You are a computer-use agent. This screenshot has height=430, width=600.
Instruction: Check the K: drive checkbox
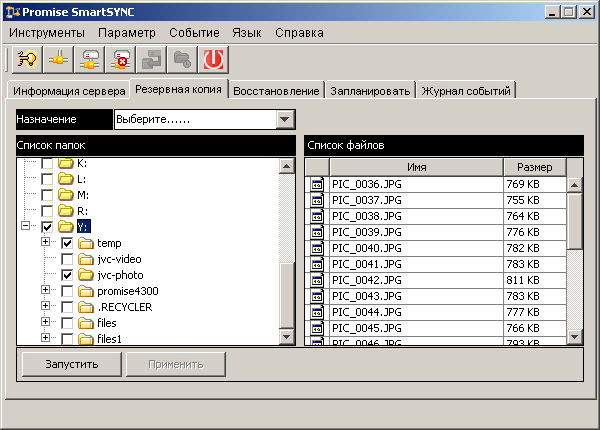[47, 163]
